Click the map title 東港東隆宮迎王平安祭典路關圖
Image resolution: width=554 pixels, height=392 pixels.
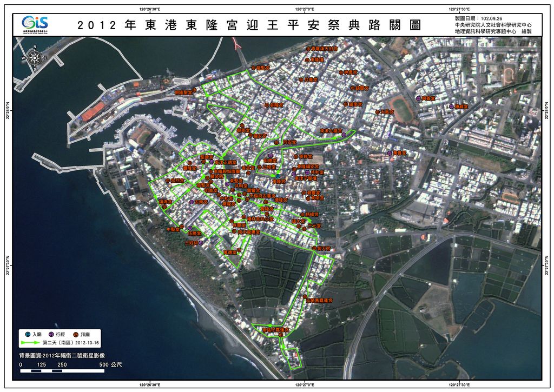pyautogui.click(x=249, y=25)
